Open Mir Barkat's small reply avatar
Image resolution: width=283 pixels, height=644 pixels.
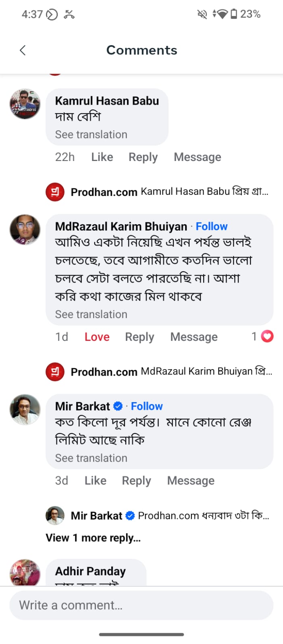click(55, 515)
